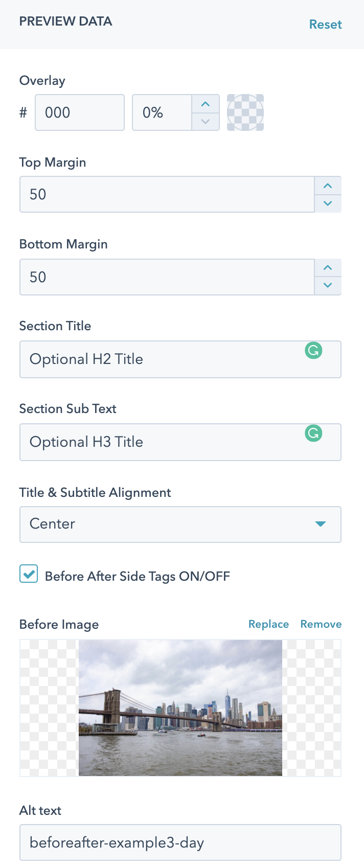Click the chevron on the Center alignment selector
364x868 pixels.
pos(321,524)
